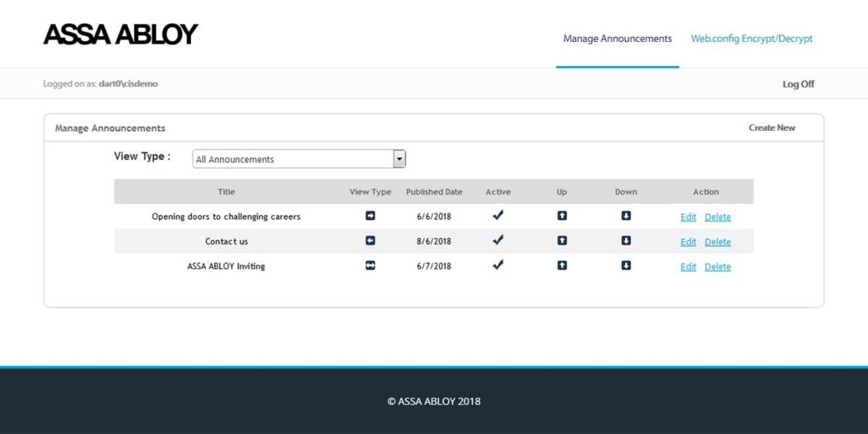Screen dimensions: 868x434
Task: Click Create New to add an announcement
Action: tap(771, 127)
